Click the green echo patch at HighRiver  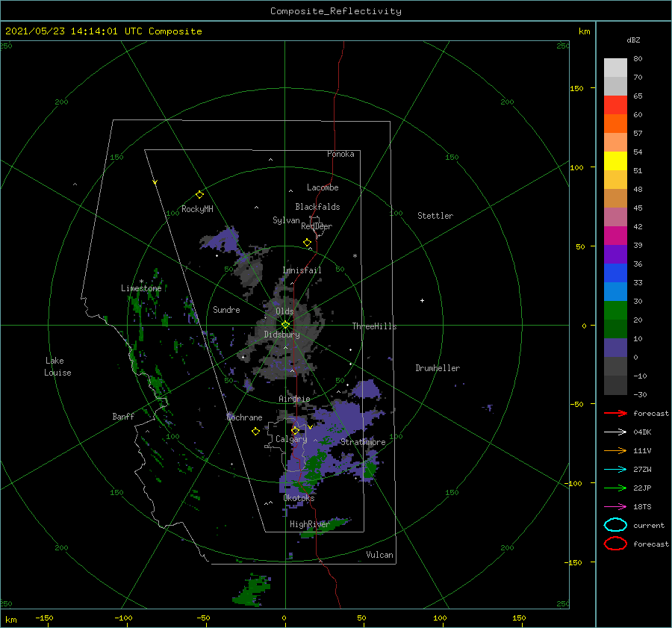325,528
